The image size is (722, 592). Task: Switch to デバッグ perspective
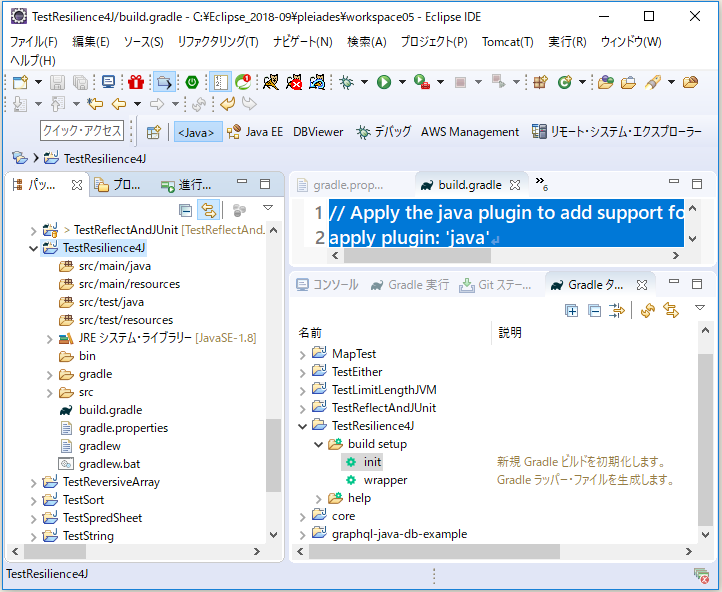pyautogui.click(x=384, y=132)
